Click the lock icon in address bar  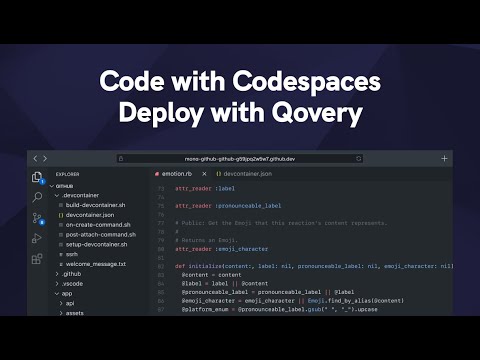(121, 159)
